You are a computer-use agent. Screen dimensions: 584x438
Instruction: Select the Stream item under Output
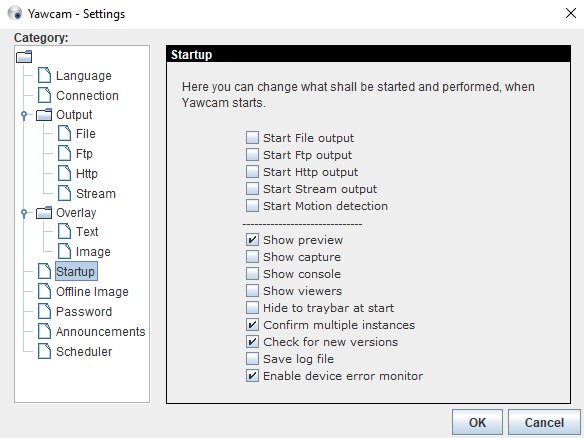tap(96, 193)
